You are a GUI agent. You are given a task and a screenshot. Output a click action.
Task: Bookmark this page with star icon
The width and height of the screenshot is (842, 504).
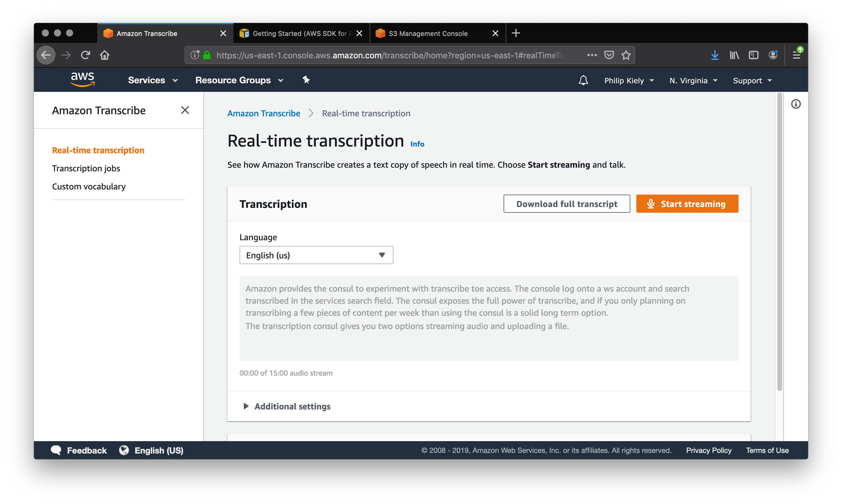click(626, 55)
